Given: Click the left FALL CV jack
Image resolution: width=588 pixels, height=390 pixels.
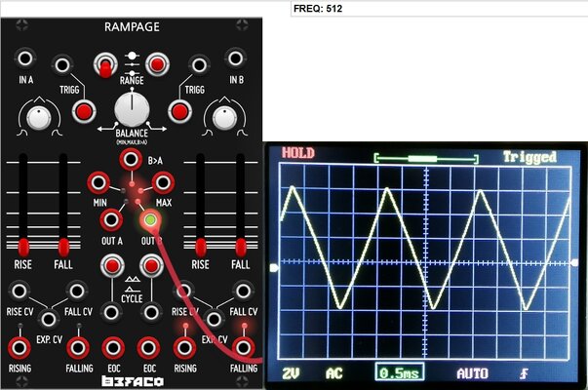Looking at the screenshot, I should [77, 291].
